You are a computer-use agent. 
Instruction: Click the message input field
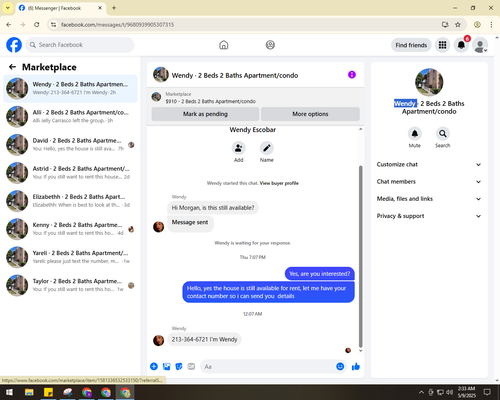(268, 367)
